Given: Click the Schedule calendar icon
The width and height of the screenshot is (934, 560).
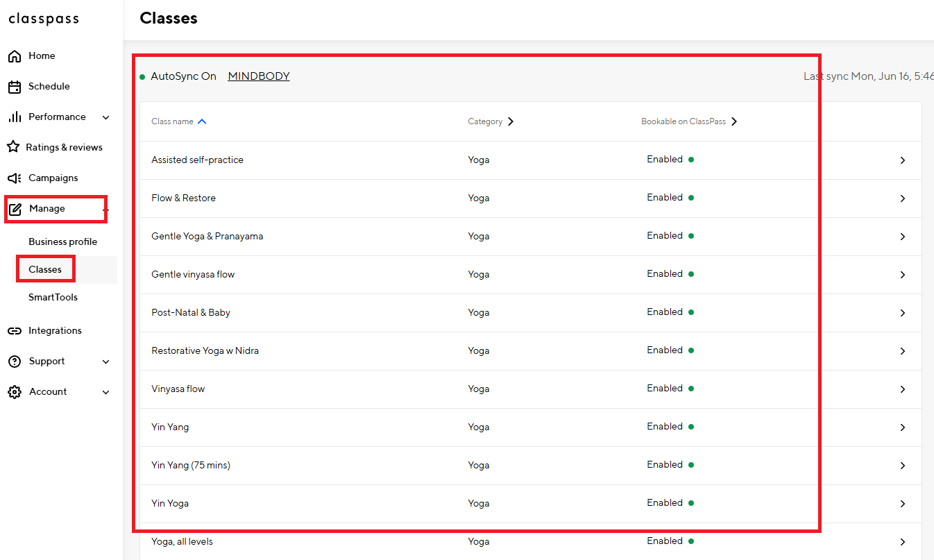Looking at the screenshot, I should coord(14,87).
